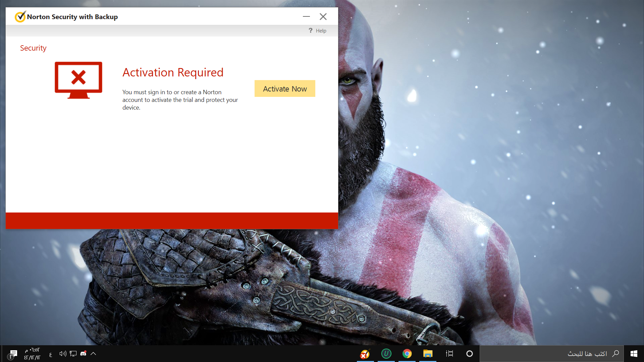Launch Google Chrome from the taskbar
Screen dimensions: 644x362
(x=407, y=354)
